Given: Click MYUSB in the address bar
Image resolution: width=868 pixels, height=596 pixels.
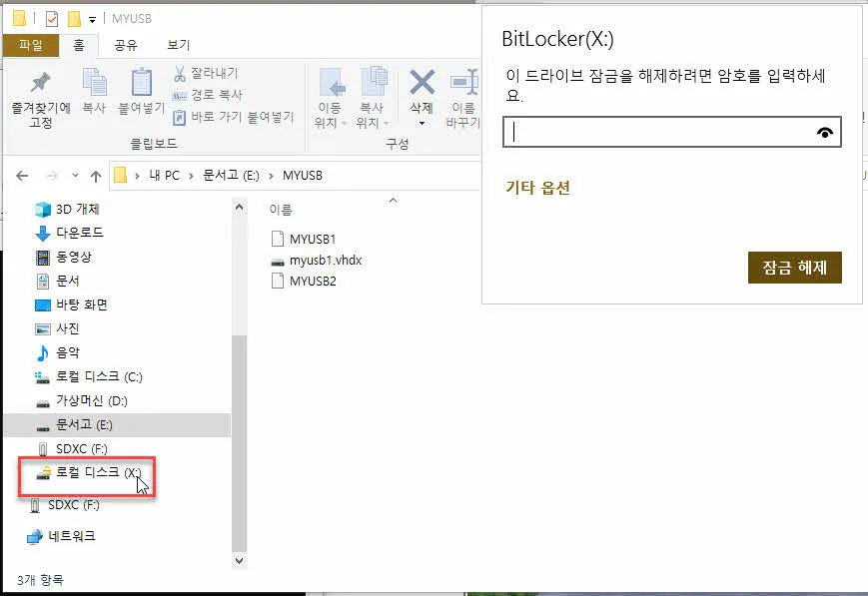Looking at the screenshot, I should [x=303, y=176].
